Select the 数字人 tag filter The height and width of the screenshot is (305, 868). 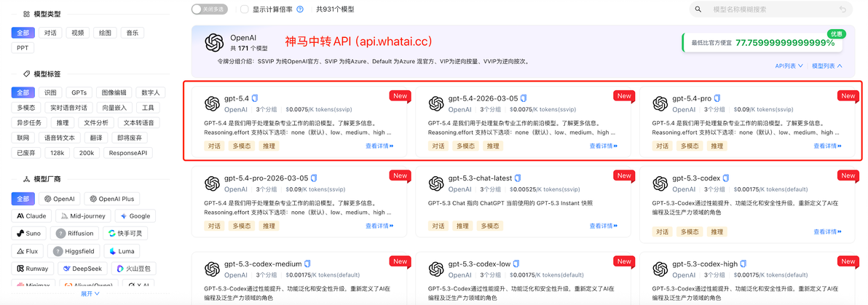pyautogui.click(x=150, y=92)
